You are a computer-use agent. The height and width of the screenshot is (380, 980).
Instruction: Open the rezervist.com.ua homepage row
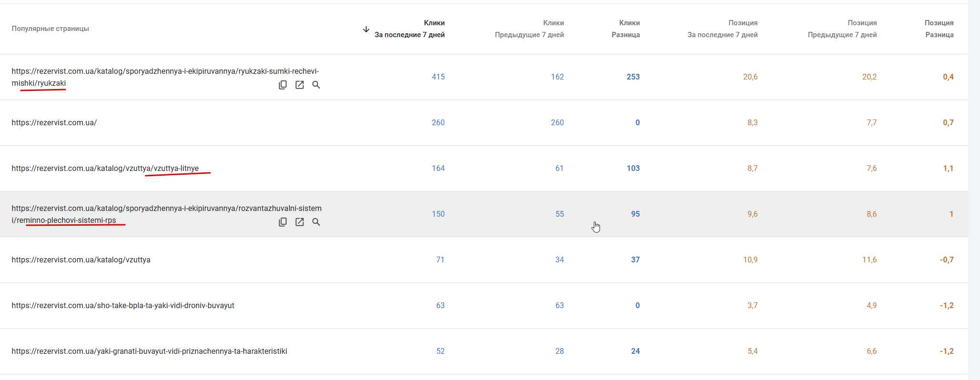coord(54,123)
